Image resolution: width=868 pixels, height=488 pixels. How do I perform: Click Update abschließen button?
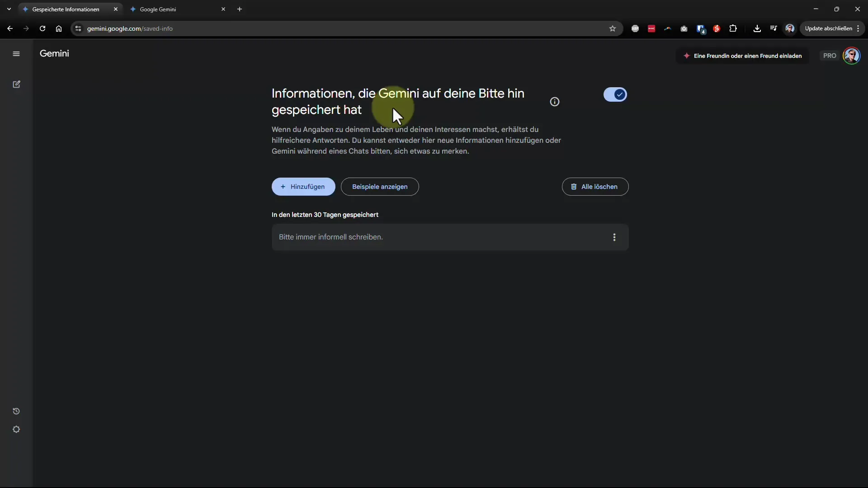pos(832,28)
